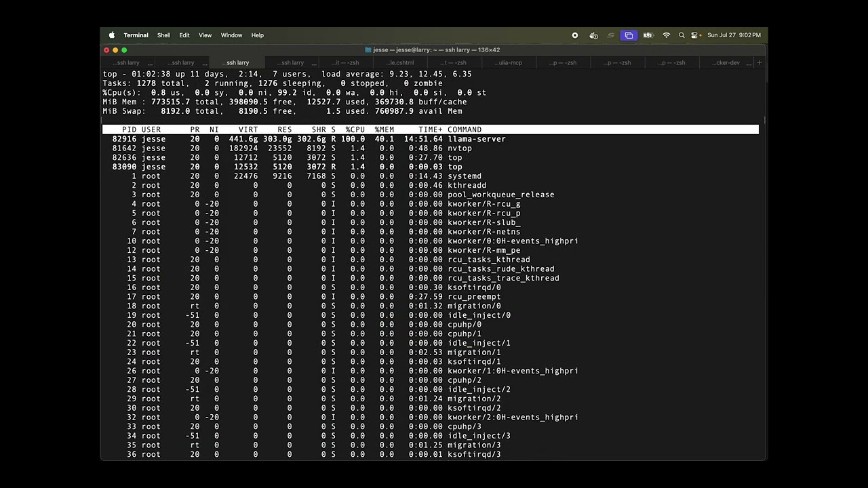Click kworker/R-netns command
This screenshot has height=488, width=868.
click(484, 232)
